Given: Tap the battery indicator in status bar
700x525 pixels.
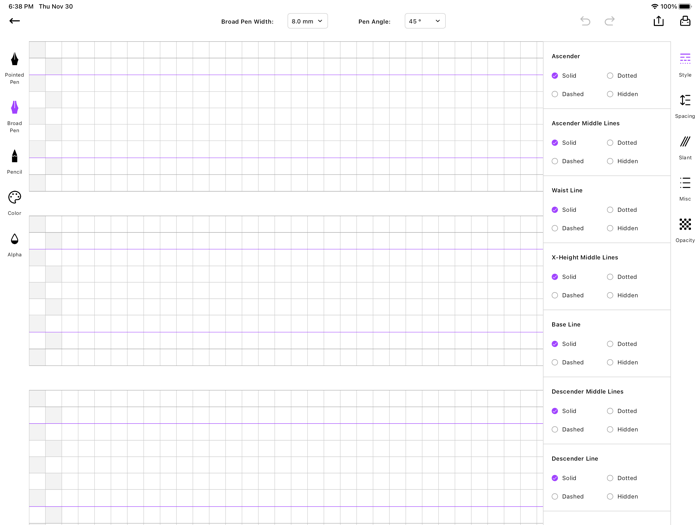Looking at the screenshot, I should (685, 6).
